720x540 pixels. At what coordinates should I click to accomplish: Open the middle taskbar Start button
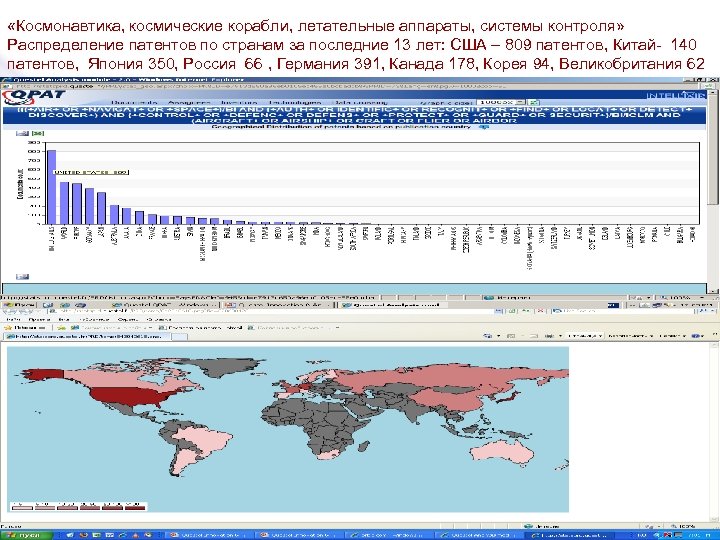point(19,304)
